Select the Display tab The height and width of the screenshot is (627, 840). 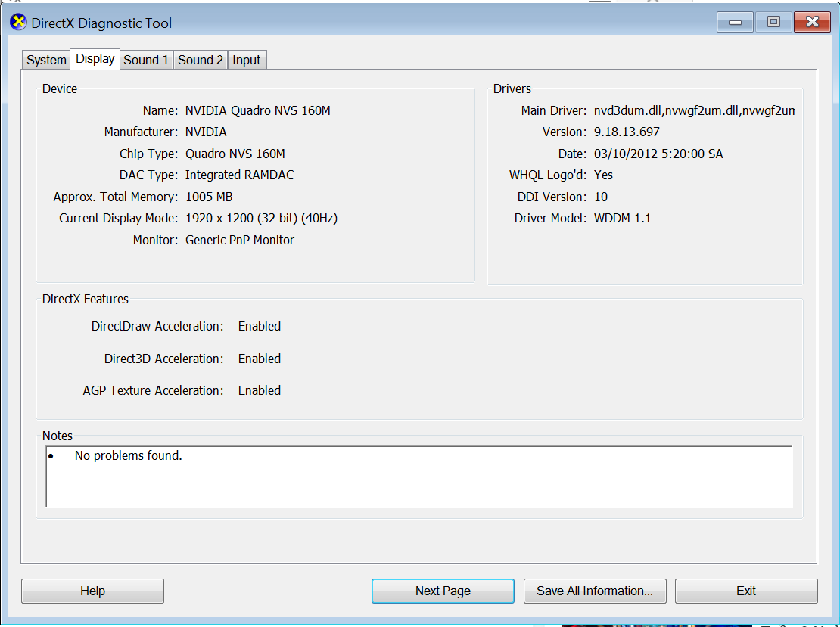[x=95, y=59]
